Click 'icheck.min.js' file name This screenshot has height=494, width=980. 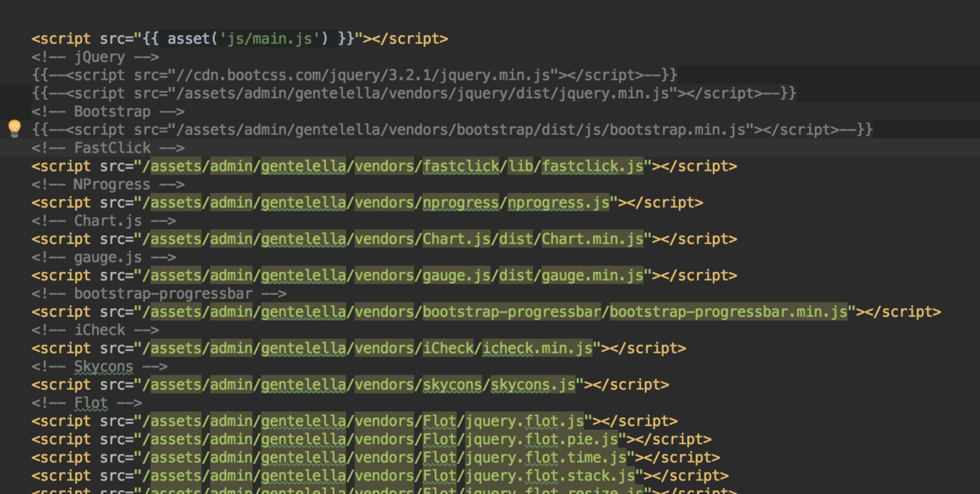point(537,348)
